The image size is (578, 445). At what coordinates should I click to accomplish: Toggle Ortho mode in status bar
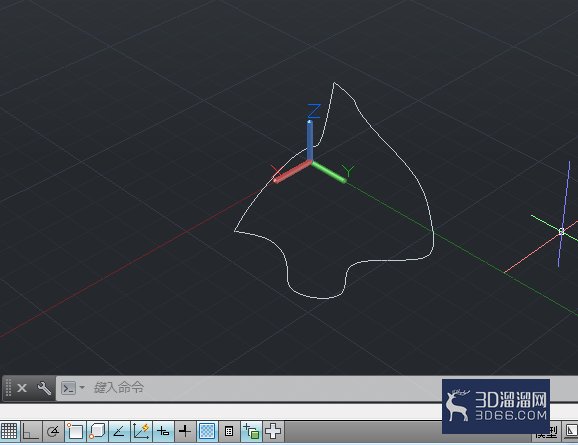[31, 431]
